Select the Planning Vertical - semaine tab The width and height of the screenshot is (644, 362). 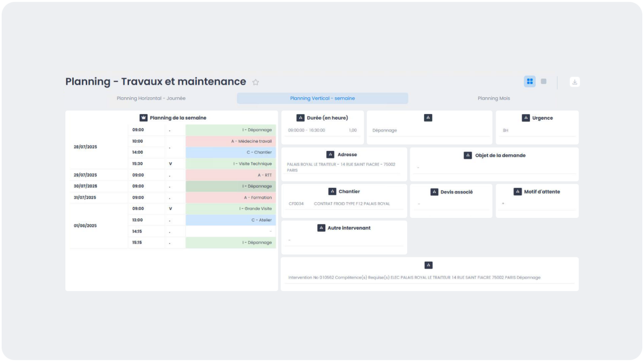point(322,98)
